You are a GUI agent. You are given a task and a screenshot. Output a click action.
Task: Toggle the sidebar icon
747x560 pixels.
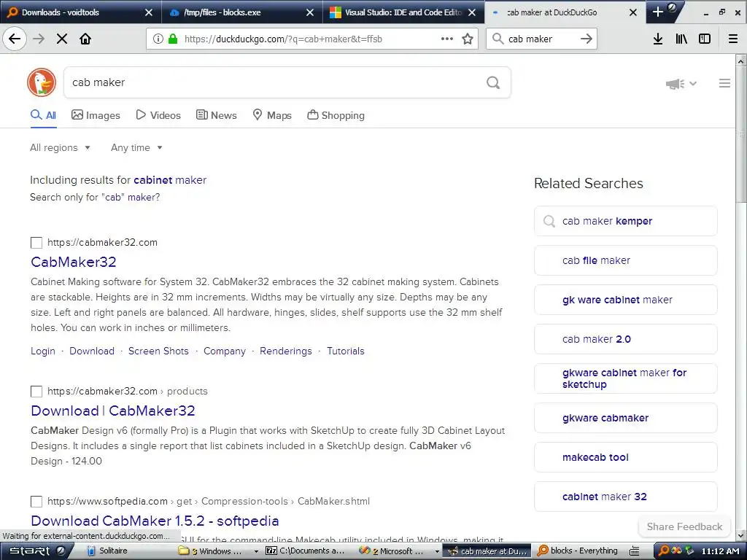[x=705, y=39]
